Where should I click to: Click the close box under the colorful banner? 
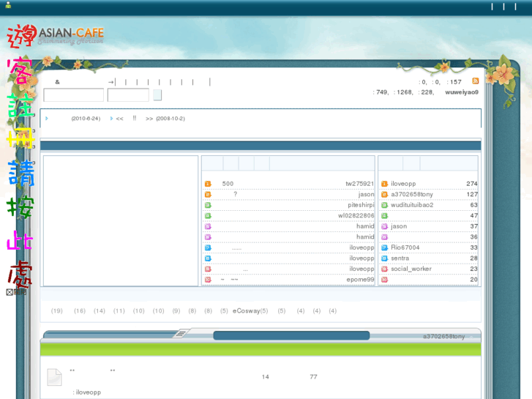tap(10, 292)
